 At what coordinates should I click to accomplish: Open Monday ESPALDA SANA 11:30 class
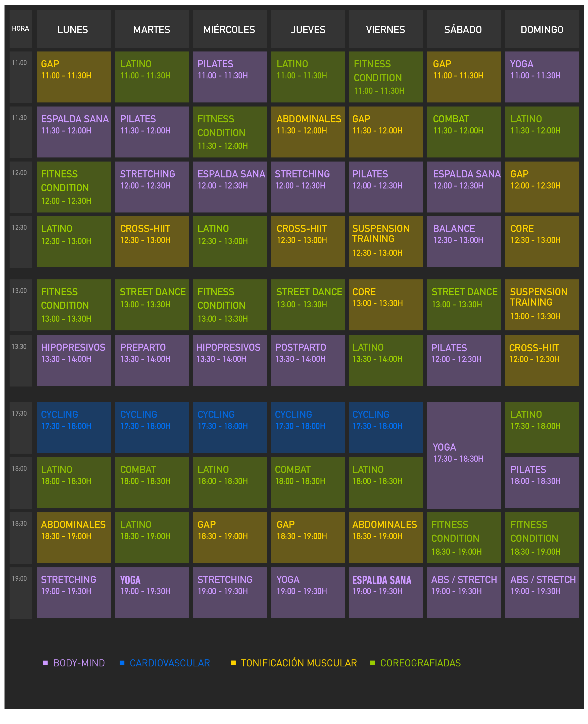(74, 132)
